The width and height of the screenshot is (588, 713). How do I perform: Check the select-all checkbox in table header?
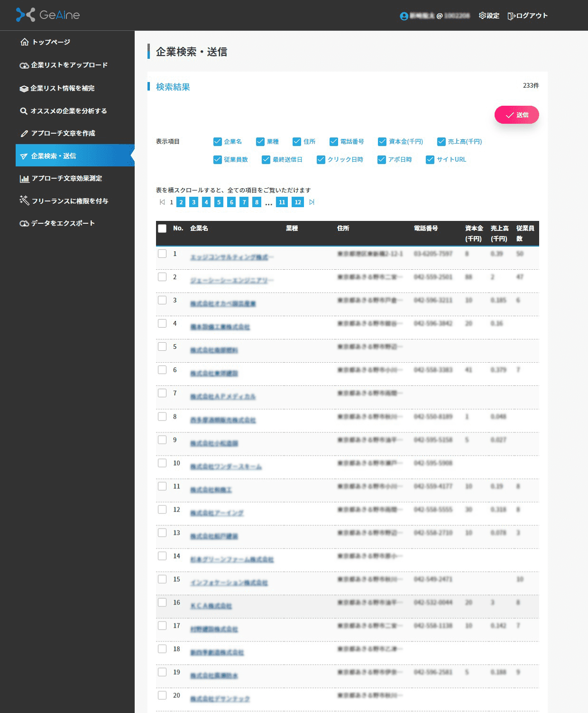point(162,229)
